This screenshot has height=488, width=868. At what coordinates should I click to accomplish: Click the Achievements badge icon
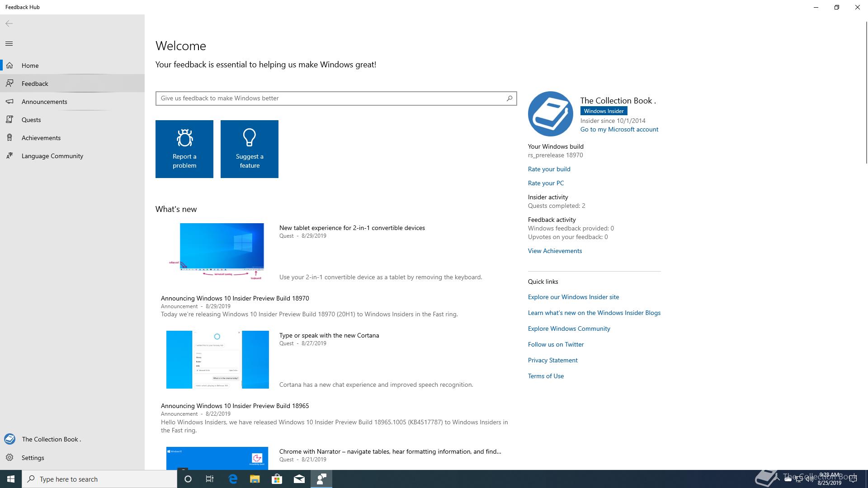pyautogui.click(x=9, y=138)
